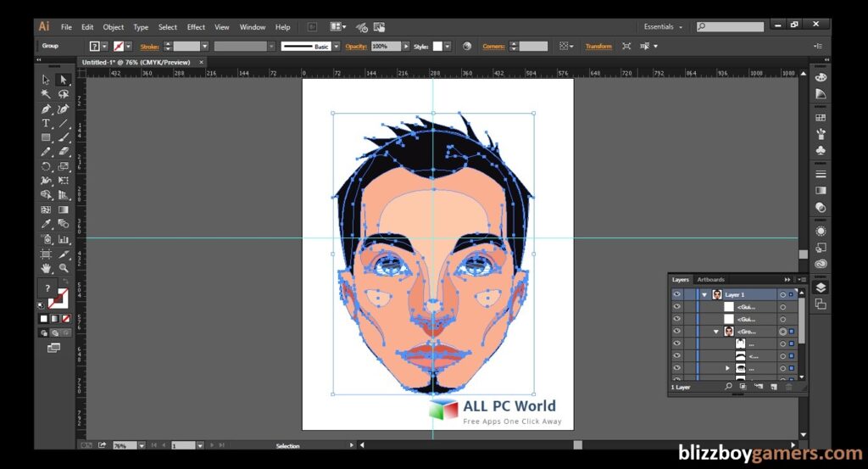Select the Type tool
This screenshot has height=469, width=868.
tap(46, 124)
